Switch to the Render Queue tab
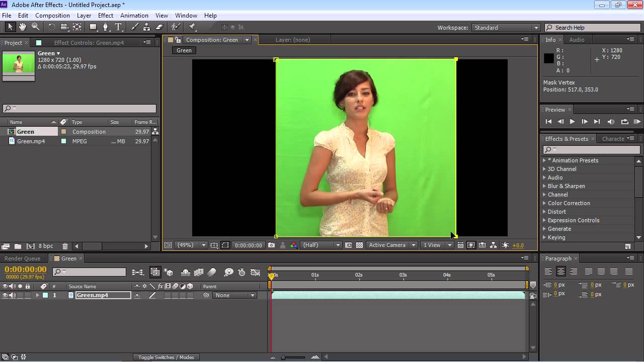This screenshot has width=644, height=362. [22, 258]
